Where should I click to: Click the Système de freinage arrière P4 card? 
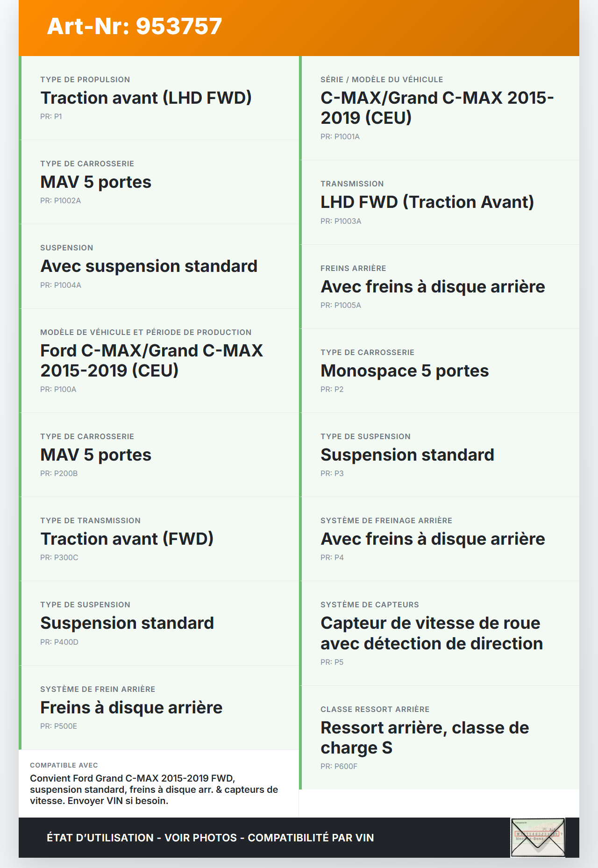pyautogui.click(x=439, y=539)
